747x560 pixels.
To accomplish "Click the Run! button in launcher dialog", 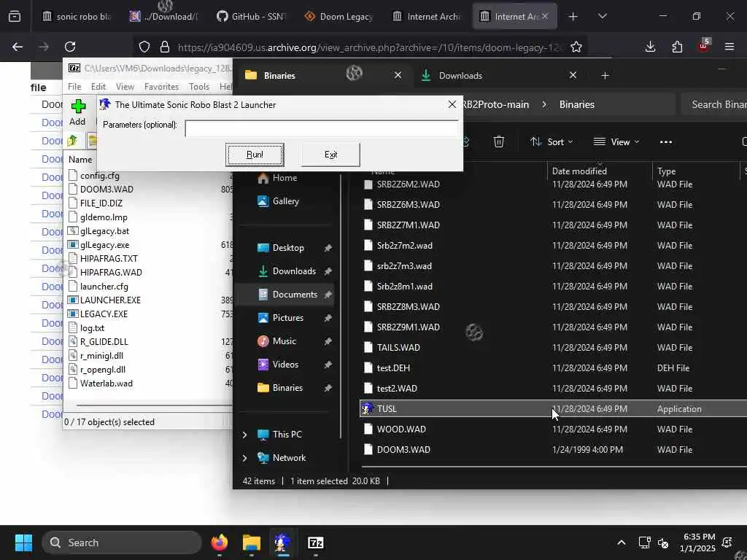I will point(255,155).
